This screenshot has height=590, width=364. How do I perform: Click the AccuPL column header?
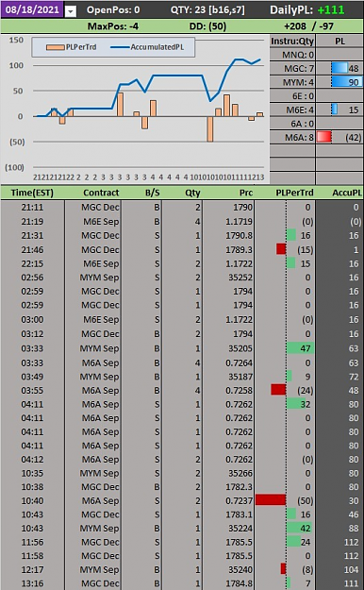click(346, 193)
